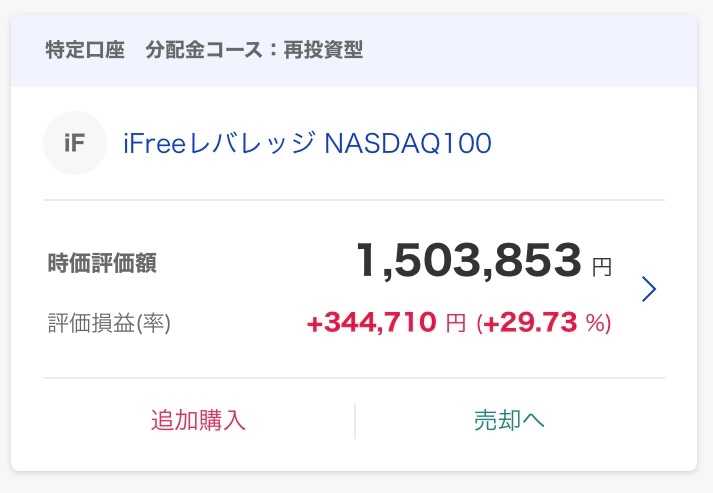Click the vertical divider between 追加購入 and 売却へ

[x=355, y=421]
